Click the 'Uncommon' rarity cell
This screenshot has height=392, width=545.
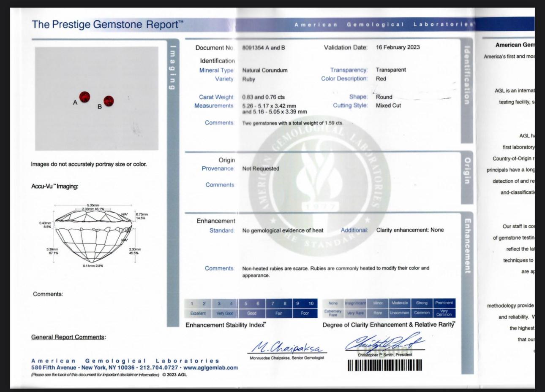(x=400, y=313)
